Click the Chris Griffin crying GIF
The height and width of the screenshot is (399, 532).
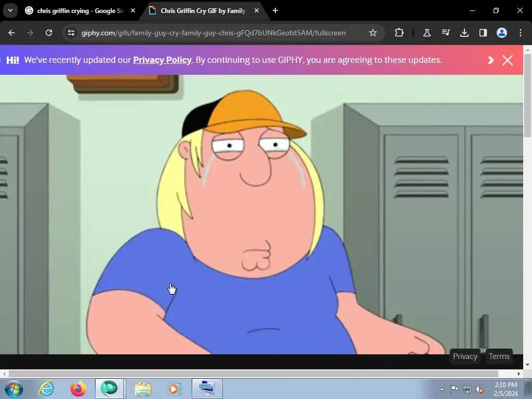pyautogui.click(x=262, y=215)
